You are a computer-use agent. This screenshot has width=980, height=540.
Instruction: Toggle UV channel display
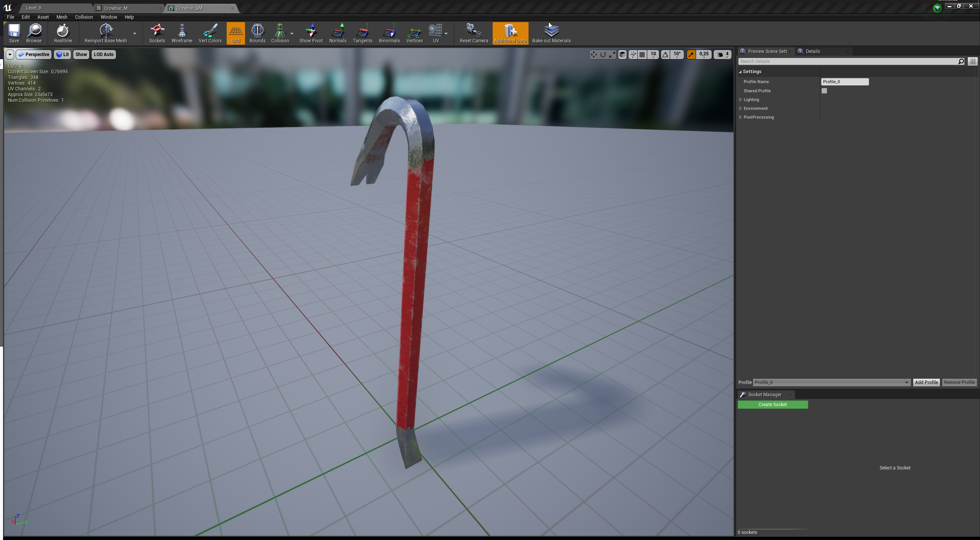[x=435, y=33]
